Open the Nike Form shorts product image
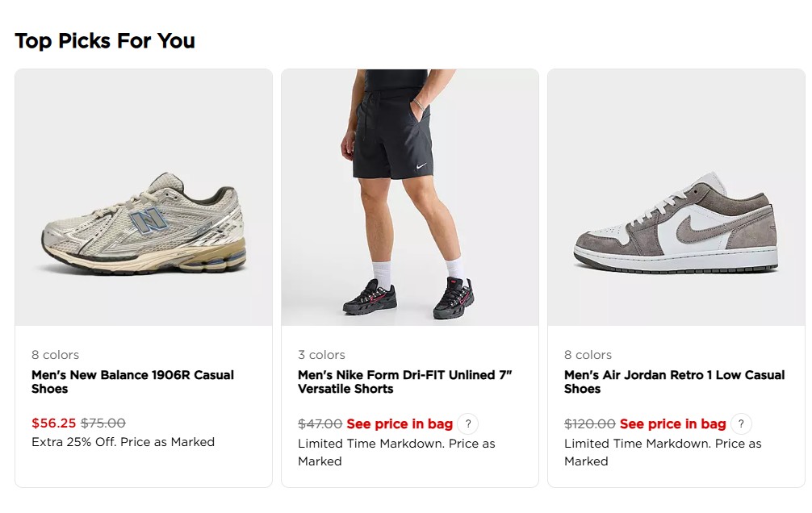Viewport: 812px width, 513px height. coord(409,198)
